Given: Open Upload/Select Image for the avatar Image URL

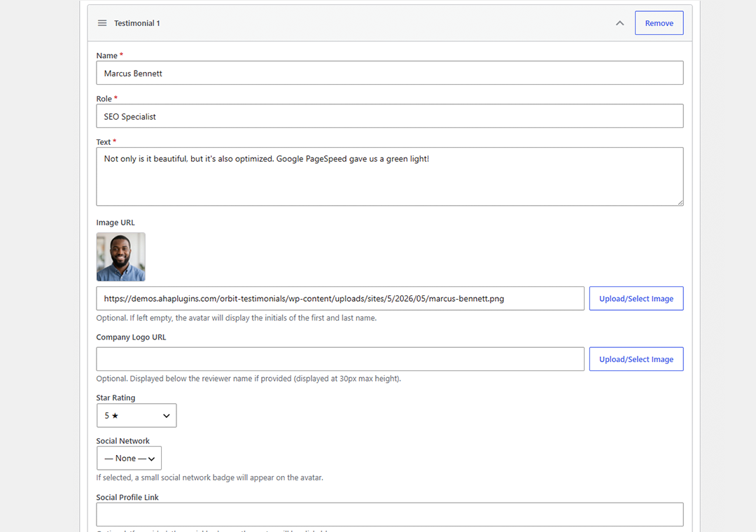Looking at the screenshot, I should [x=636, y=299].
